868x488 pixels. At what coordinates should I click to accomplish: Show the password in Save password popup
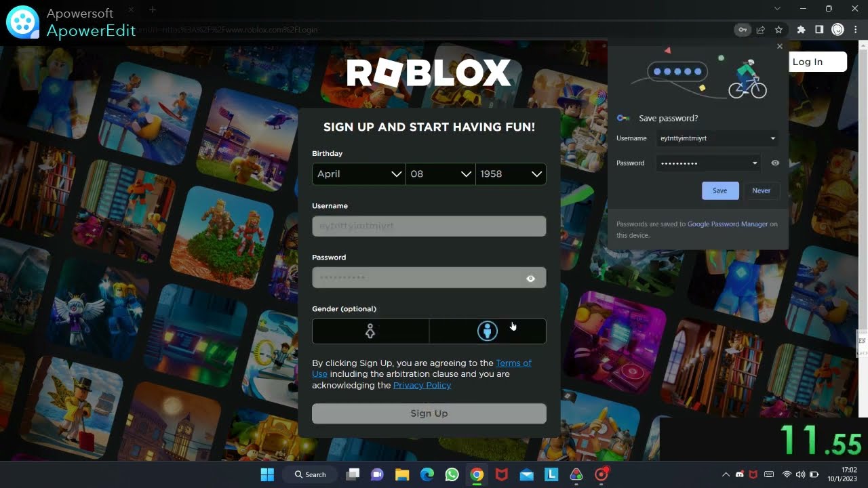(775, 163)
